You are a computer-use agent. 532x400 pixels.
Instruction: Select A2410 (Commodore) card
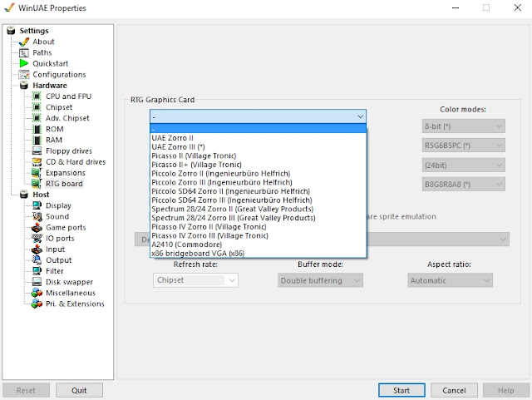258,244
